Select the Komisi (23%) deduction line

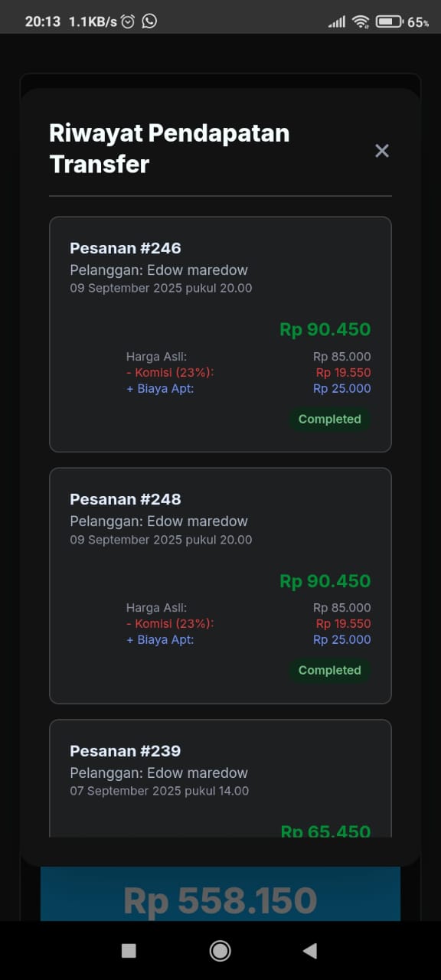click(x=170, y=372)
